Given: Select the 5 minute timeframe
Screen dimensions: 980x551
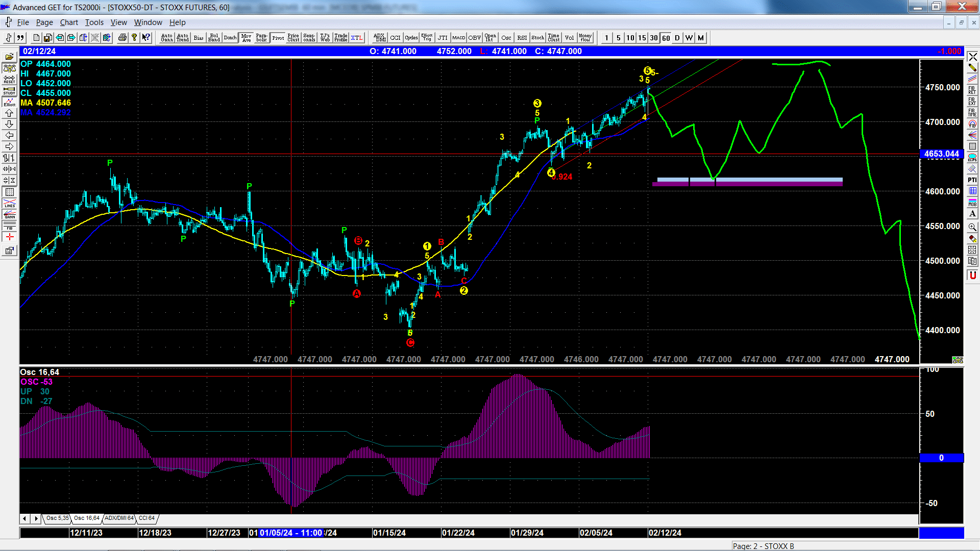Looking at the screenshot, I should [x=619, y=38].
